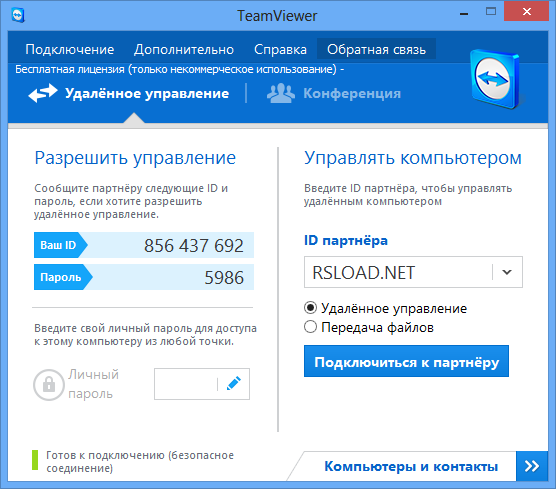Click inside the personal password input box

point(186,384)
